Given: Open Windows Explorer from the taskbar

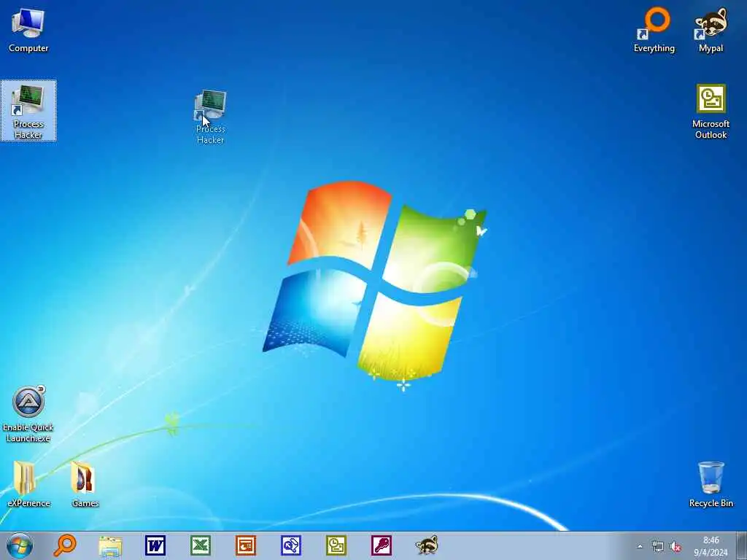Looking at the screenshot, I should (111, 545).
